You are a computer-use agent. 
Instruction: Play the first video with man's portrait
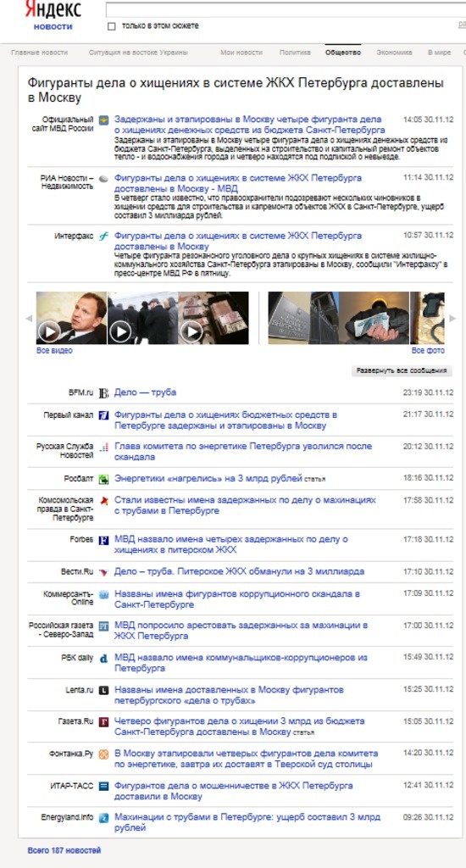click(71, 319)
